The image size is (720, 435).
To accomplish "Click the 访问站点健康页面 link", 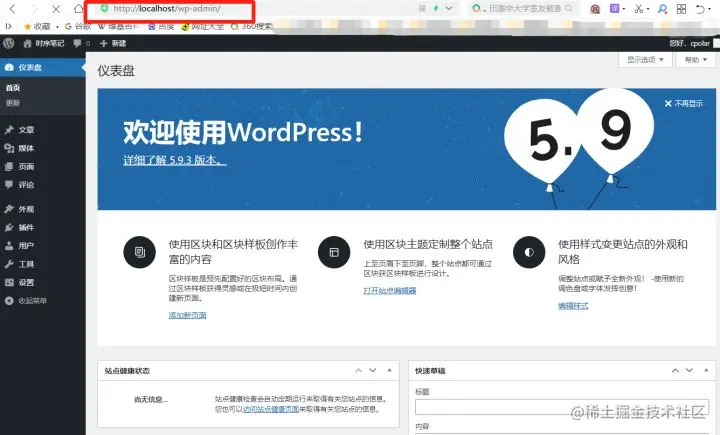I will click(x=271, y=409).
